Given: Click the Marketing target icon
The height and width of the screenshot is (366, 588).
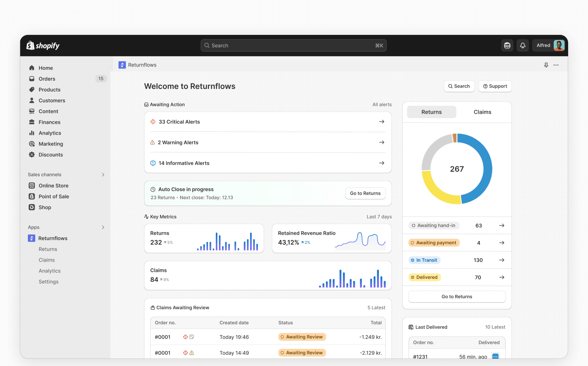Looking at the screenshot, I should tap(32, 144).
